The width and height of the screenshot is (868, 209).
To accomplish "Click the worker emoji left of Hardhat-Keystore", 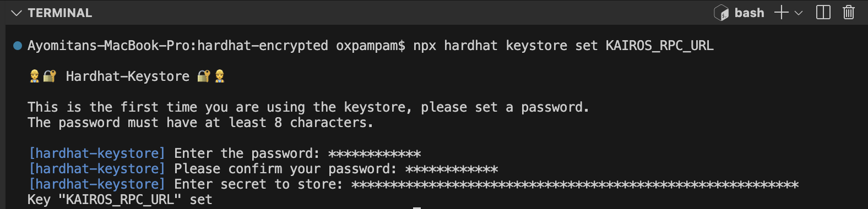I will pyautogui.click(x=35, y=76).
